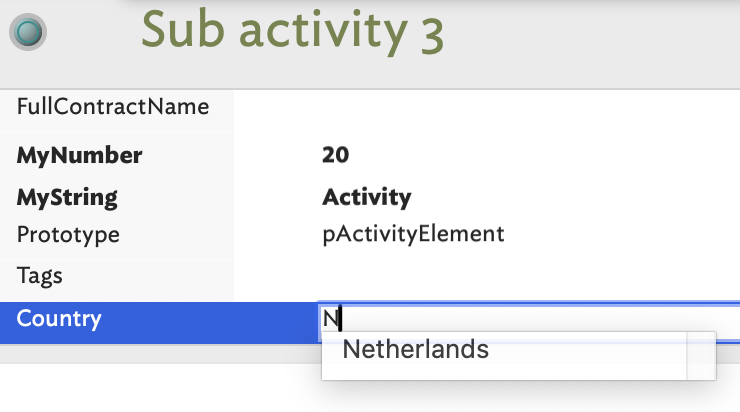This screenshot has width=740, height=412.
Task: Choose Netherlands from the autocomplete list
Action: [x=415, y=349]
